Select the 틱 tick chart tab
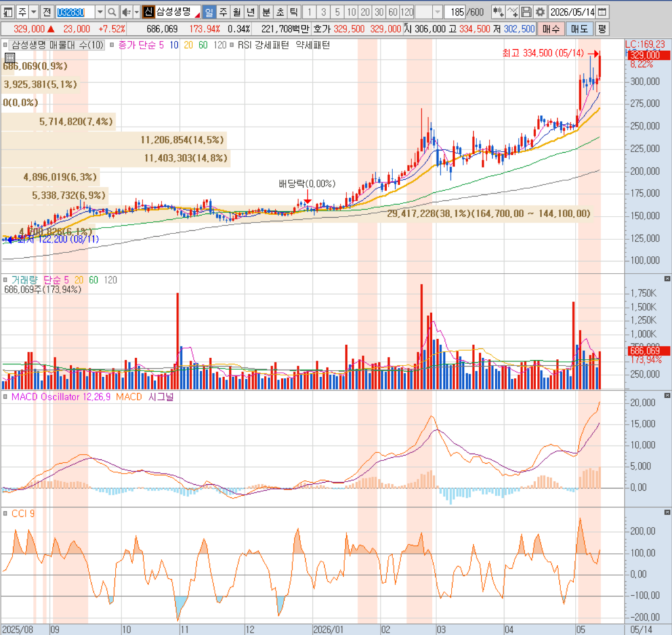This screenshot has width=672, height=635. 294,12
